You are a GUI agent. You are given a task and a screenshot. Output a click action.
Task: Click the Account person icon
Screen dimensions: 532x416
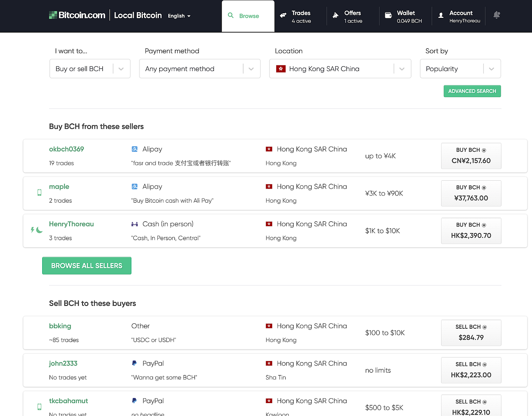coord(441,16)
